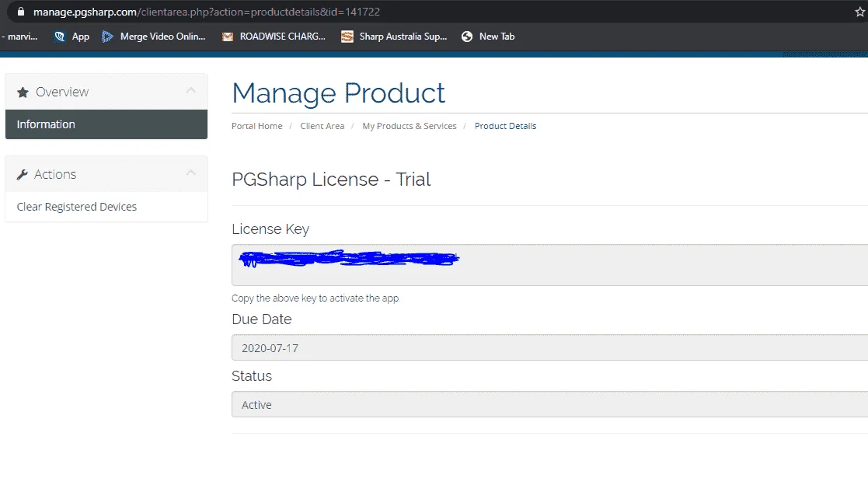Open My Products & Services breadcrumb
Viewport: 868px width, 478px height.
point(410,126)
